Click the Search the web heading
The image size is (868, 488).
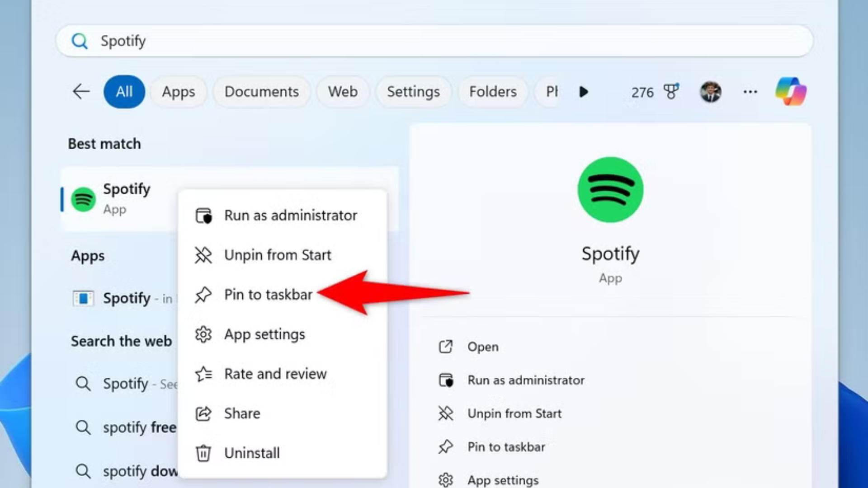tap(121, 341)
